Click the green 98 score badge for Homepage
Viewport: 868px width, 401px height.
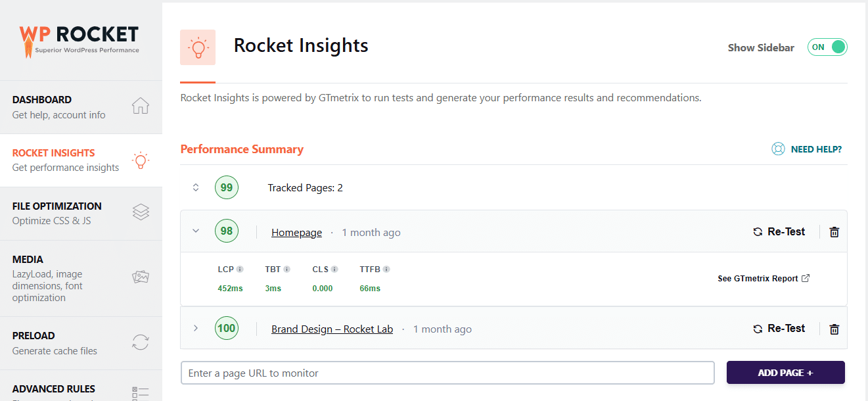click(x=226, y=231)
